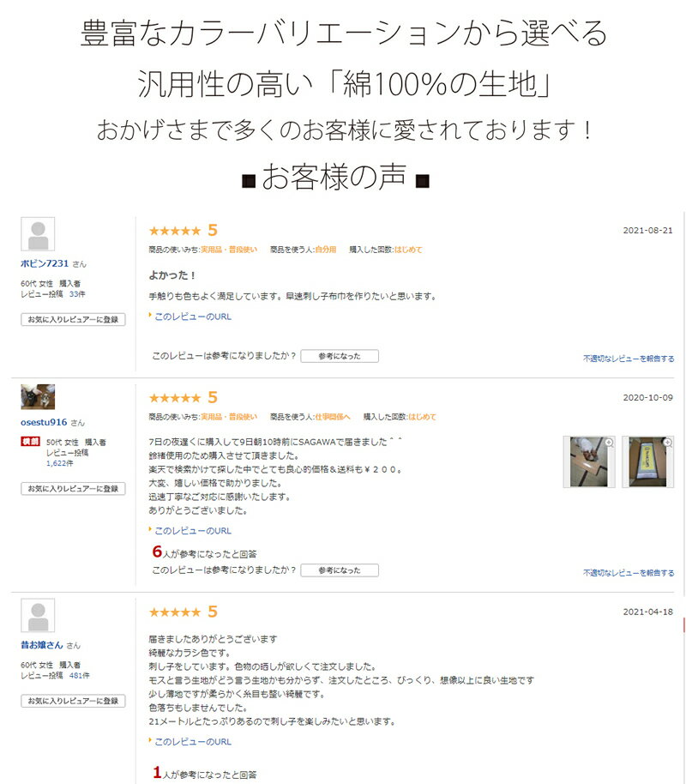Add osestu916 to favorite reviewers
The height and width of the screenshot is (784, 686).
point(73,489)
